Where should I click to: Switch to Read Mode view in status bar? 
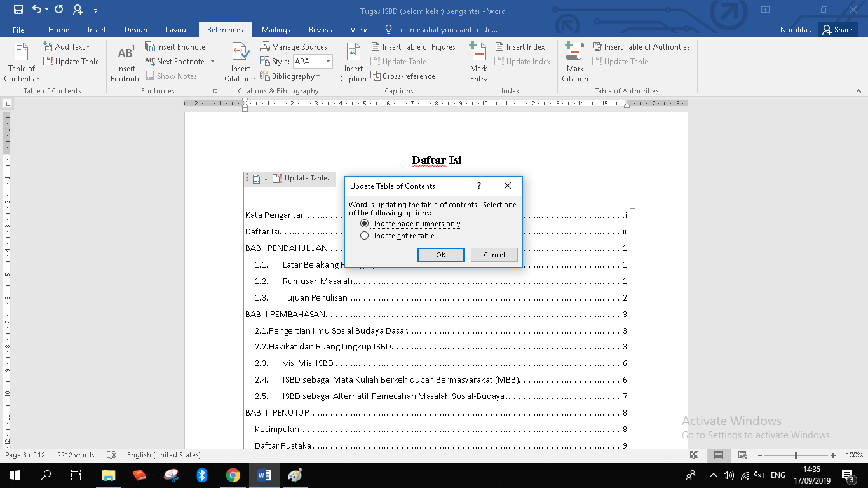(x=695, y=455)
